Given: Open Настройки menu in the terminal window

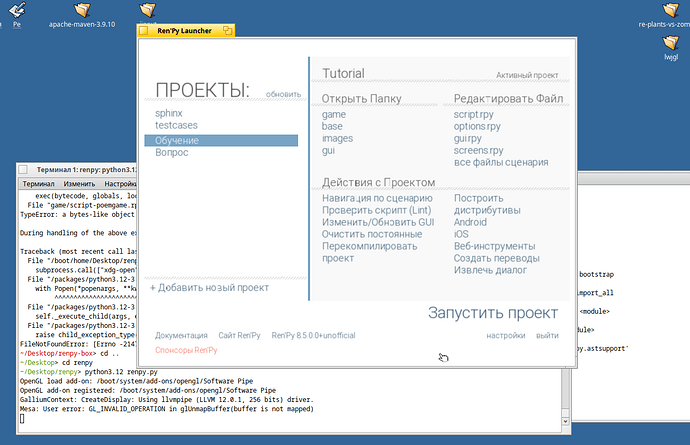Looking at the screenshot, I should click(120, 184).
